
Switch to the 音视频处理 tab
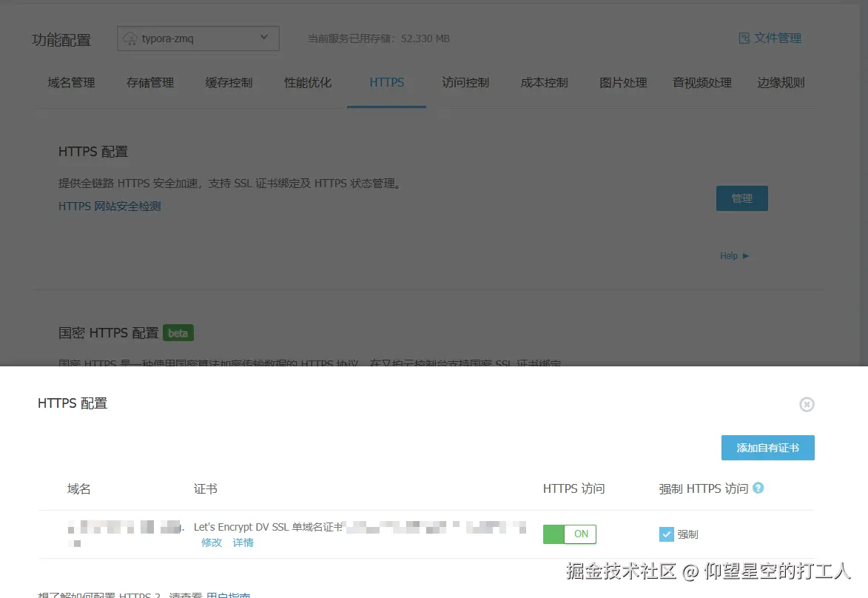(702, 82)
